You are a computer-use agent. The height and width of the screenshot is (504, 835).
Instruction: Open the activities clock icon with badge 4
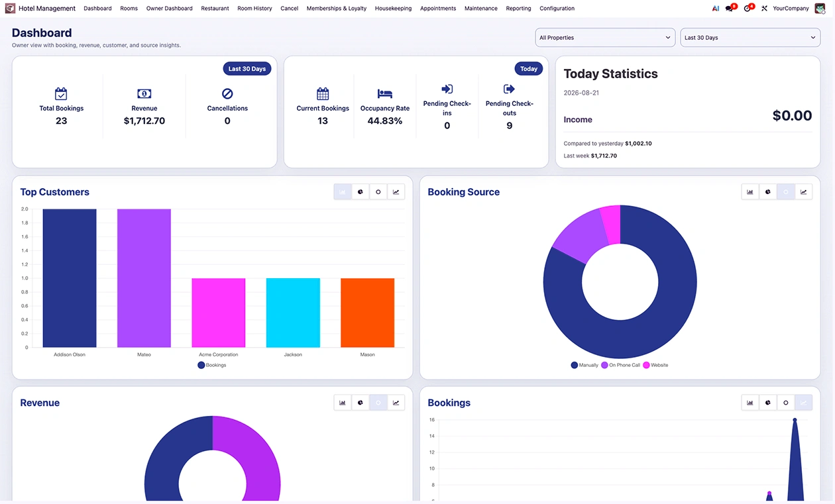tap(749, 8)
